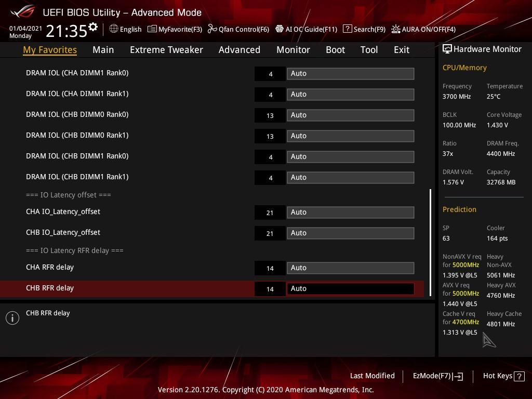Toggle AURA ON/OFF(F4)
The height and width of the screenshot is (399, 532).
coord(429,29)
